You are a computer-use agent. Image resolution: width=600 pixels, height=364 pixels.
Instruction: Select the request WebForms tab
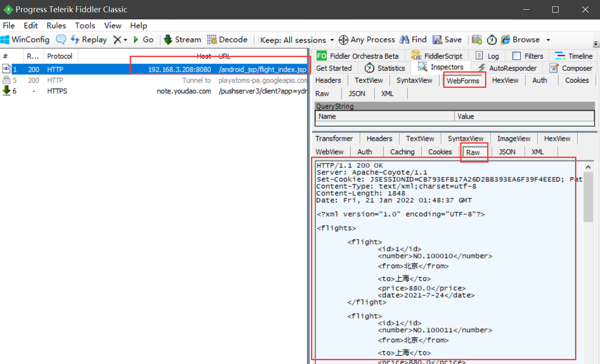click(x=463, y=80)
